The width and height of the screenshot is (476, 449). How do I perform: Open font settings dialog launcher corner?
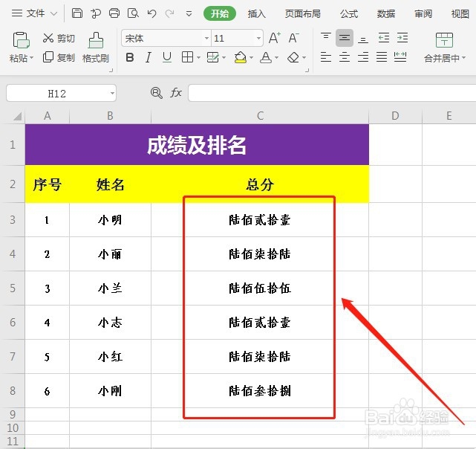[307, 70]
